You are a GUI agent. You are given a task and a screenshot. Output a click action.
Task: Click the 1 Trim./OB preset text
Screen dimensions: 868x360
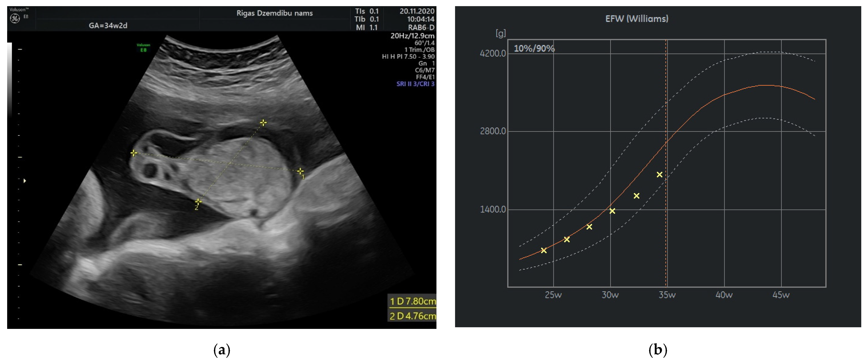[419, 50]
